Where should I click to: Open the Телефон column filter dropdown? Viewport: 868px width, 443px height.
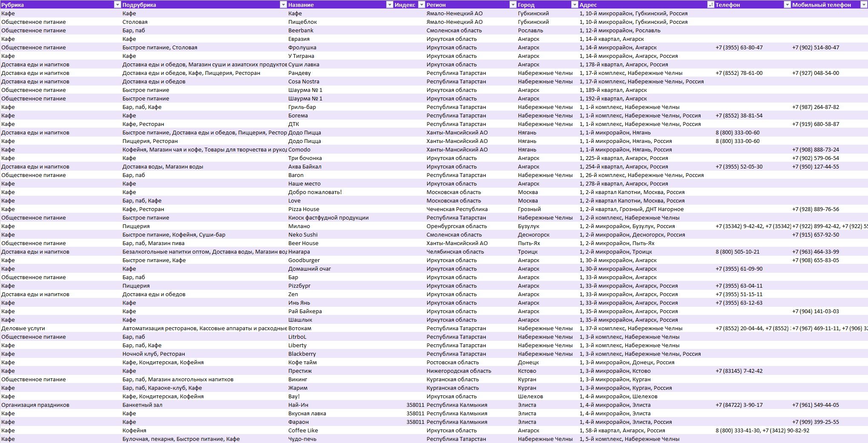tap(787, 5)
